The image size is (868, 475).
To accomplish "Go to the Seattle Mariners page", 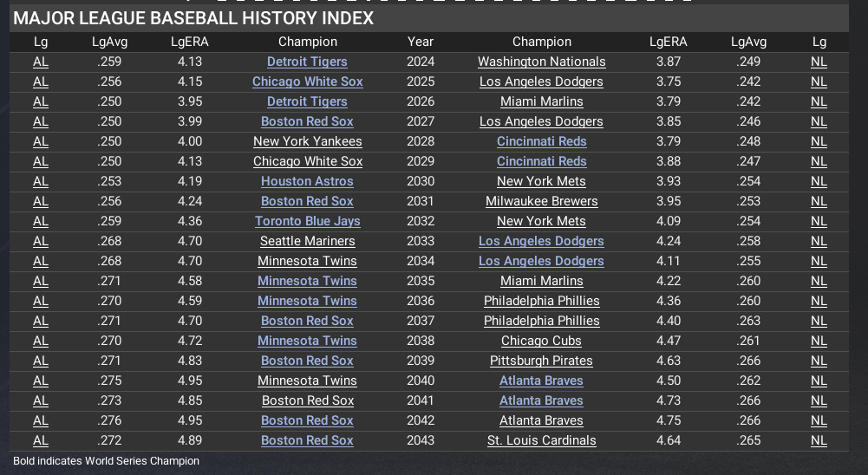I will click(307, 241).
